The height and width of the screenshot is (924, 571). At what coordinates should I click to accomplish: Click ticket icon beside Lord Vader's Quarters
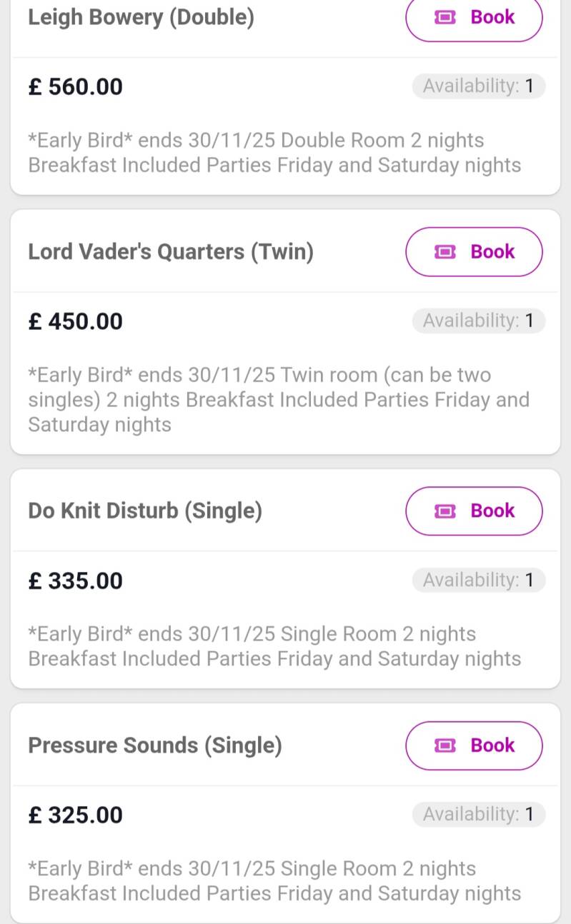[x=445, y=251]
